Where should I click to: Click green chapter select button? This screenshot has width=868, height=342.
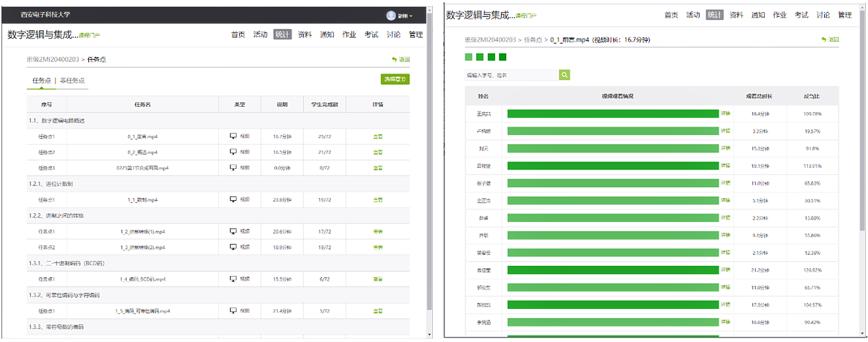pos(395,79)
